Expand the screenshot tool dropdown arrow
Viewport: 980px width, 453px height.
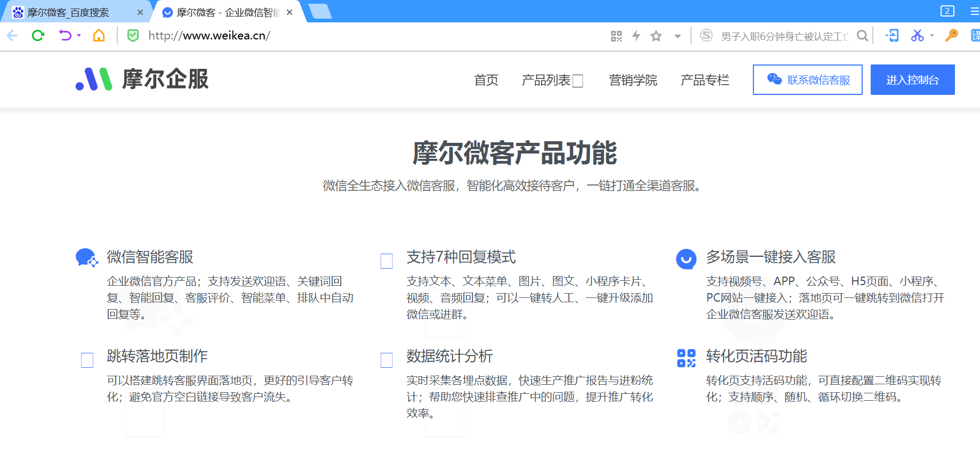coord(932,36)
